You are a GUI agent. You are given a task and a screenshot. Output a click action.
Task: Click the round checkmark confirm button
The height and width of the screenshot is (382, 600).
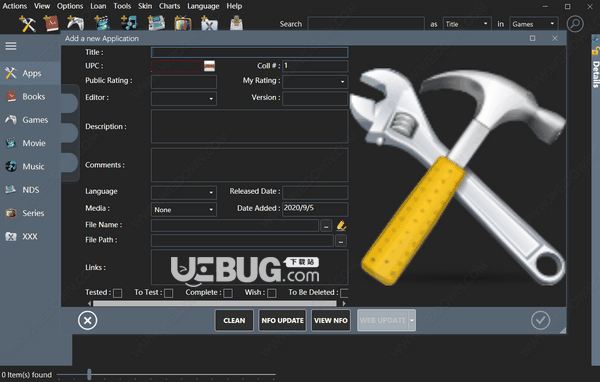540,320
